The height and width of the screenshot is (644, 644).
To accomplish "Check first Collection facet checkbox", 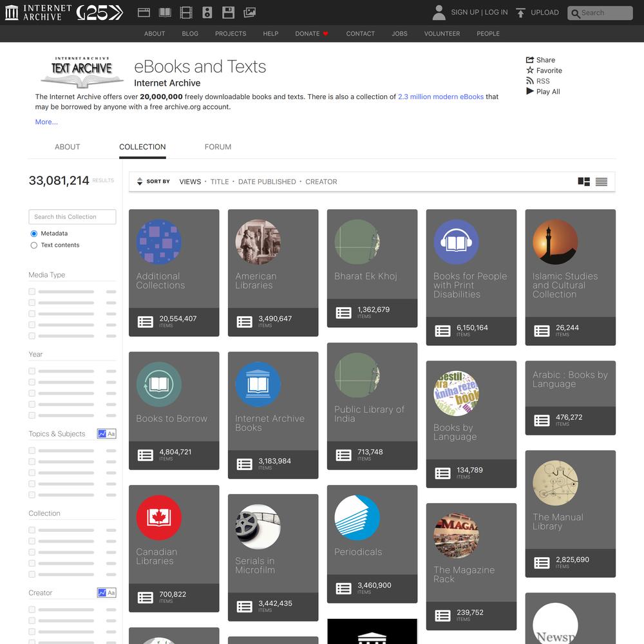I will (32, 530).
